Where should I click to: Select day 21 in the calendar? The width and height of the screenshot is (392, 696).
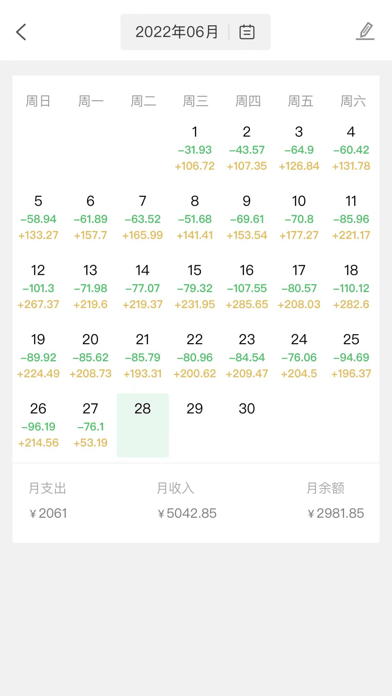tap(143, 356)
